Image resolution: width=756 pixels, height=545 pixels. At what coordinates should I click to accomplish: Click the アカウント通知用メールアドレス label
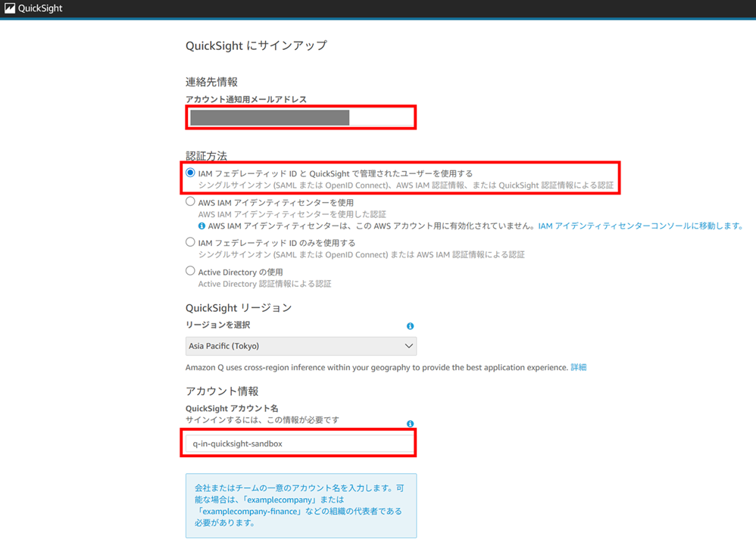pos(246,99)
